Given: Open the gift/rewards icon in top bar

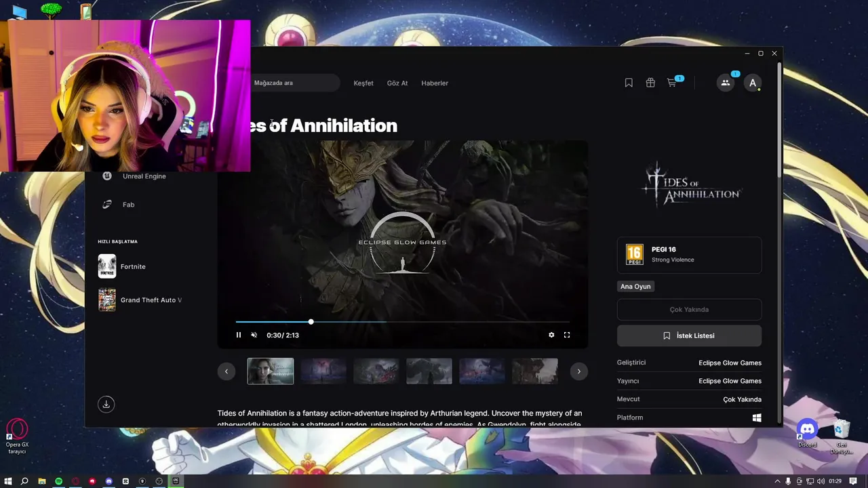Looking at the screenshot, I should point(650,83).
